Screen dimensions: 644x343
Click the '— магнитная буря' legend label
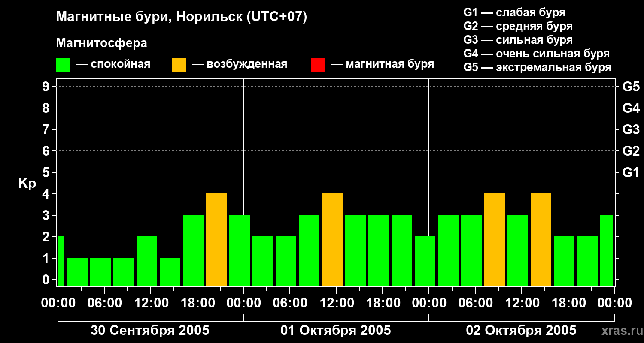[383, 64]
